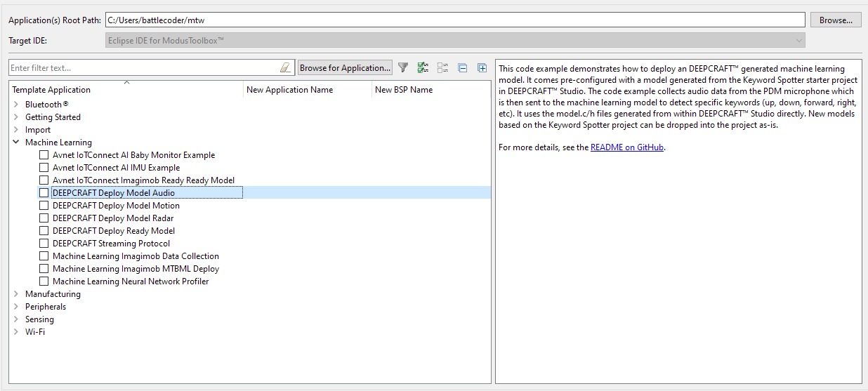Click the deselect all icon
This screenshot has width=868, height=391.
[442, 68]
